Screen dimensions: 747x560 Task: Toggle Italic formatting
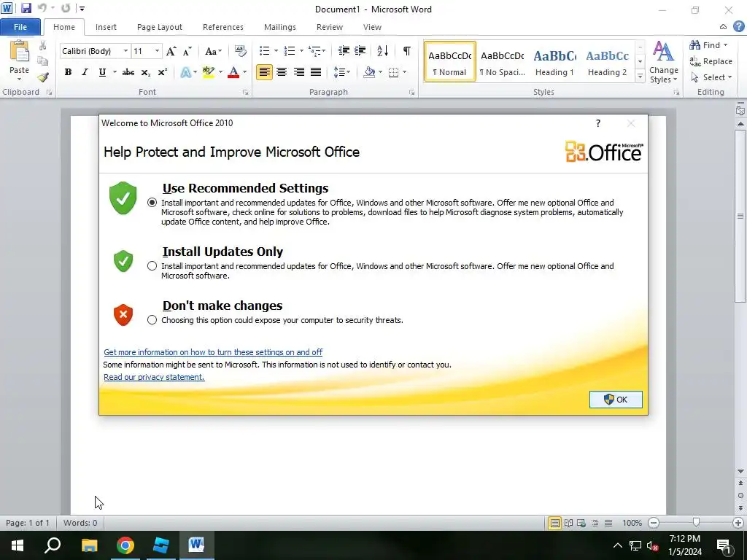(x=85, y=72)
